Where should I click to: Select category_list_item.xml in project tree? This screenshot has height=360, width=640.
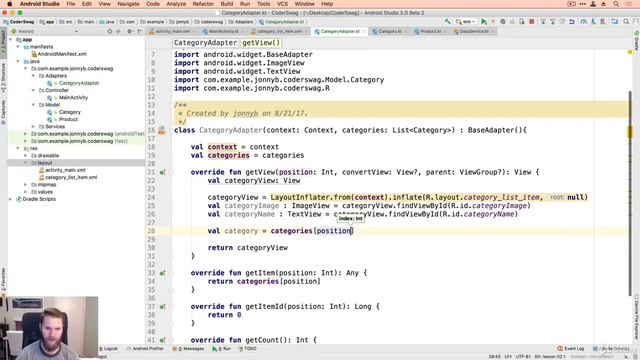pyautogui.click(x=71, y=178)
